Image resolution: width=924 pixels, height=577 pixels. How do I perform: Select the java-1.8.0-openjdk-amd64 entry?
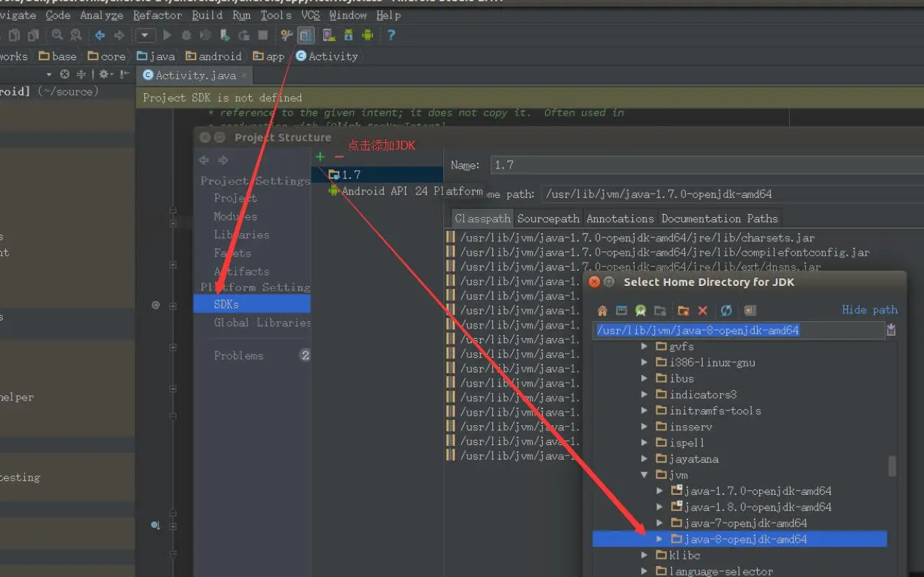coord(752,507)
